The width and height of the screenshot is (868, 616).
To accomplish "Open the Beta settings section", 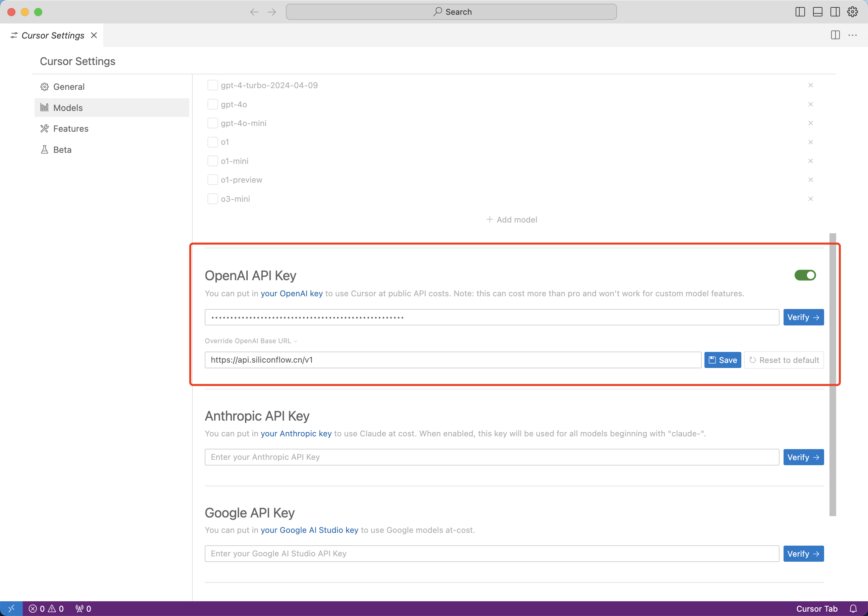I will (x=112, y=150).
